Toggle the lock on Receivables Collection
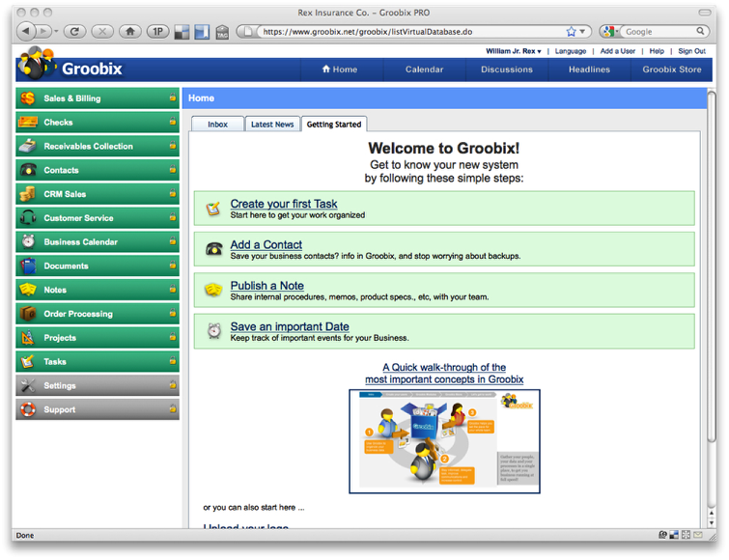The width and height of the screenshot is (729, 560). coord(173,145)
